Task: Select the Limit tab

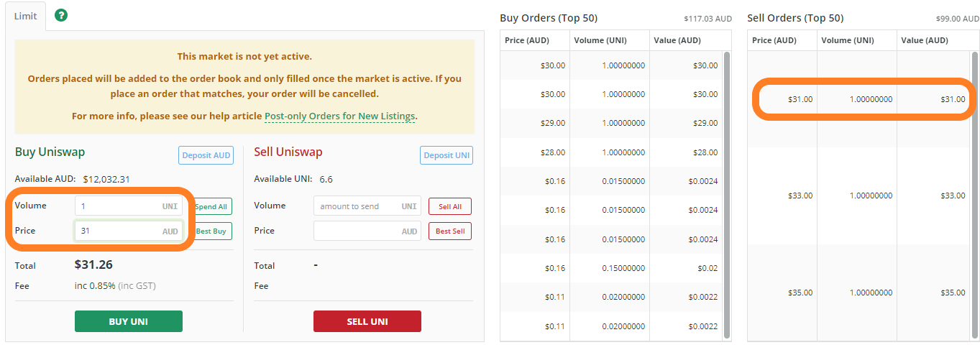Action: click(26, 16)
